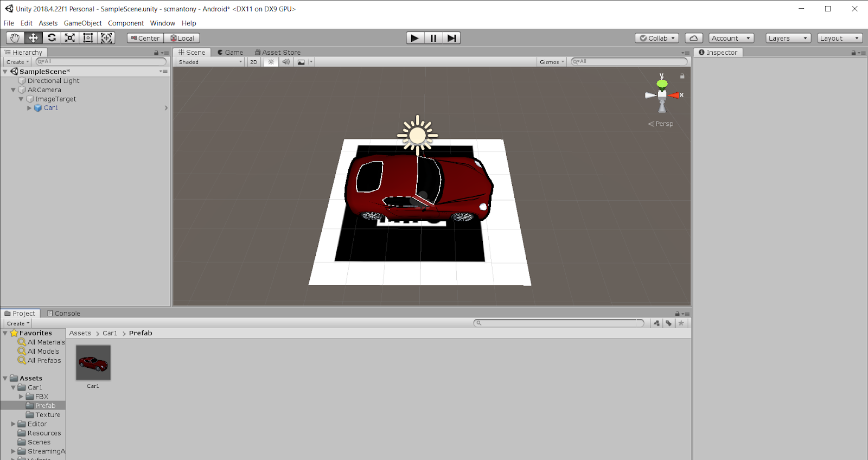The width and height of the screenshot is (868, 460).
Task: Click the green Y axis on gizmo
Action: (x=662, y=83)
